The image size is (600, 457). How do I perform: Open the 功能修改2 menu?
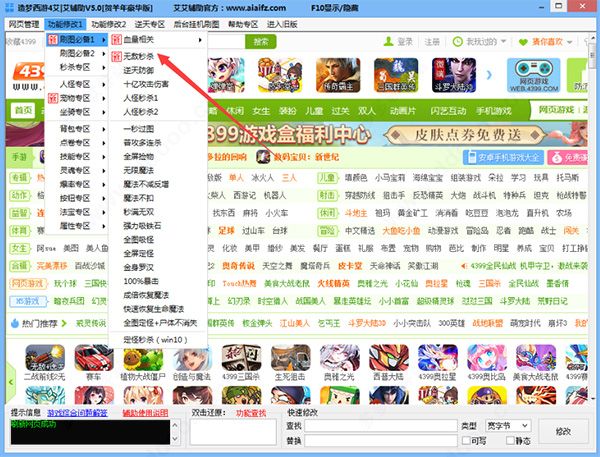click(x=108, y=23)
